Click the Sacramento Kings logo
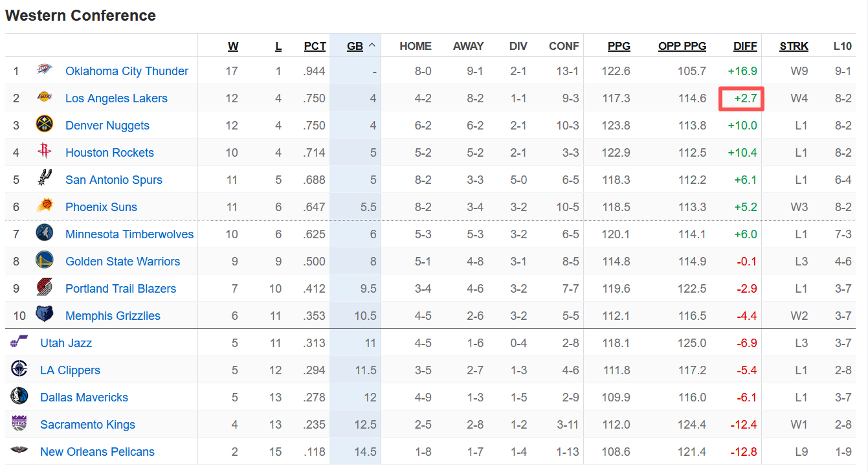This screenshot has height=472, width=868. click(x=19, y=424)
